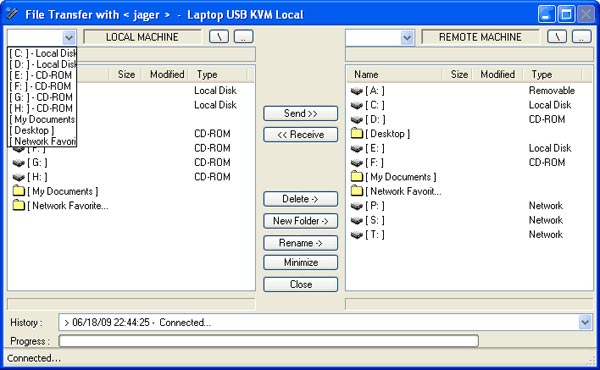Click the Minimize button in the center panel
The width and height of the screenshot is (600, 370).
(300, 262)
